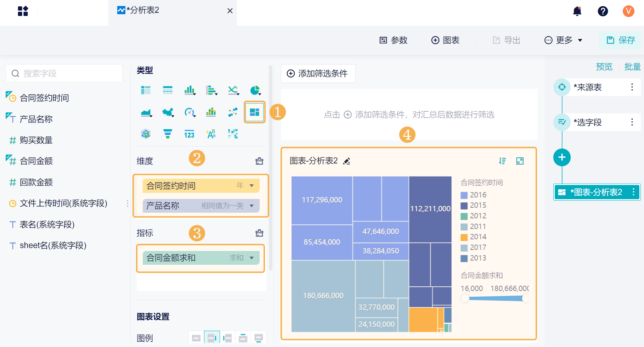Select the 选字段 flow node
The image size is (644, 347).
point(597,122)
